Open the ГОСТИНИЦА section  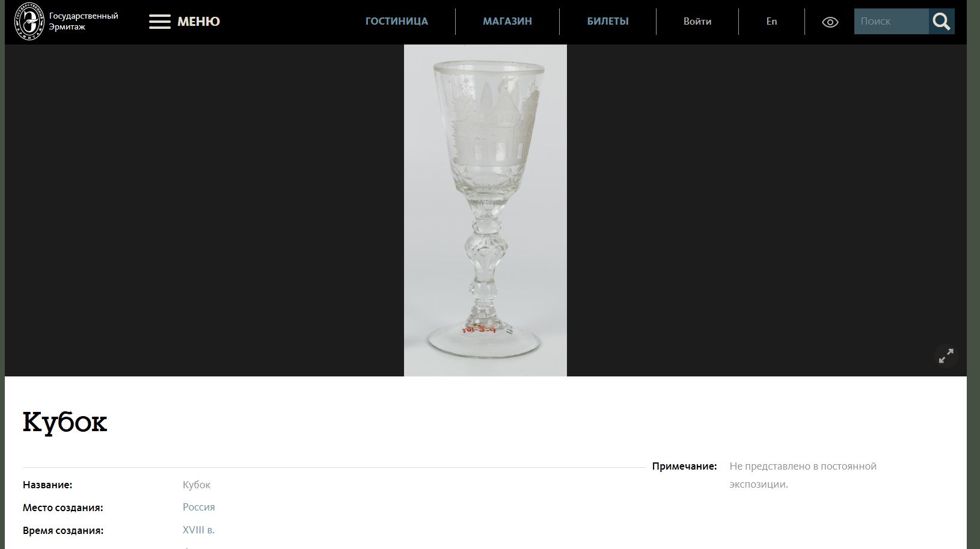pos(397,21)
